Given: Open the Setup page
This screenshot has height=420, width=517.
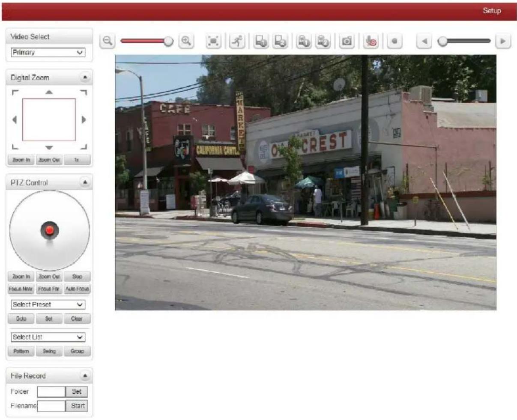Looking at the screenshot, I should click(x=492, y=11).
